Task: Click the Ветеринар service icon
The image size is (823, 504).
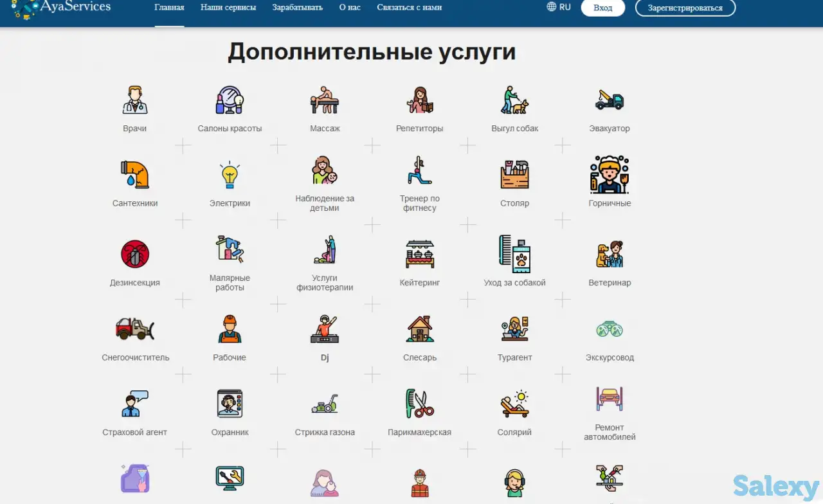Action: coord(610,253)
